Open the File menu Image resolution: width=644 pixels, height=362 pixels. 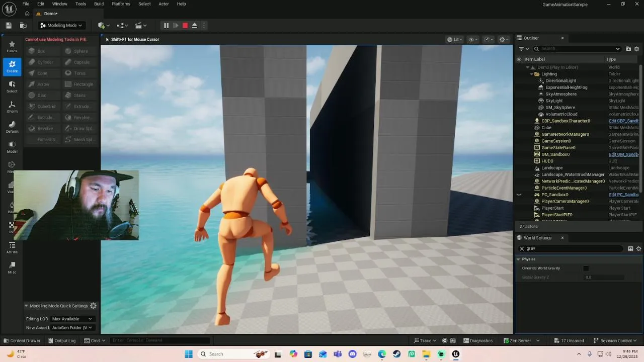[x=26, y=4]
